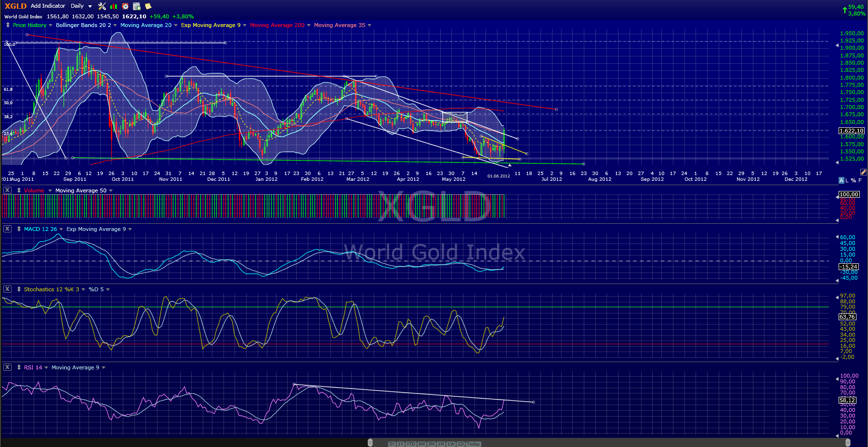Select the 1Y time range

(400, 444)
